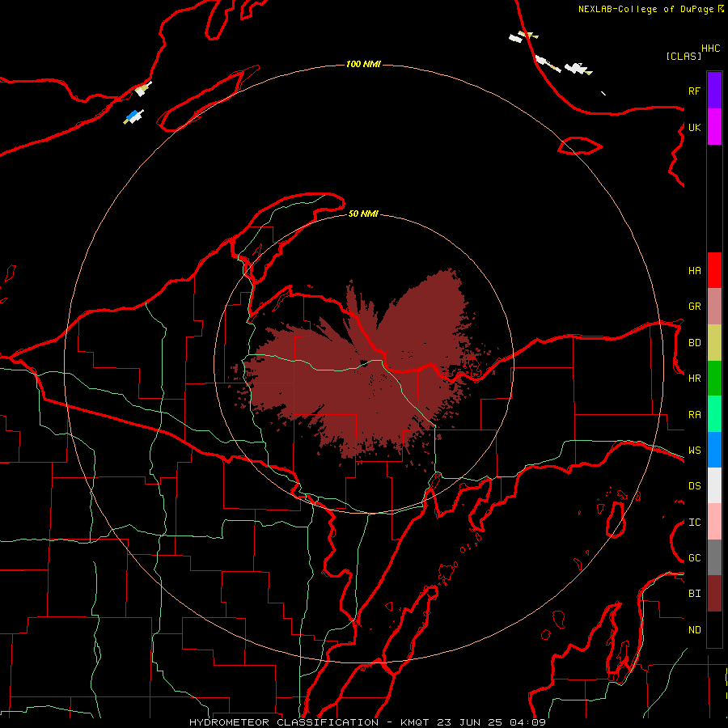Click the KMQT station identifier
The image size is (728, 728).
(415, 722)
